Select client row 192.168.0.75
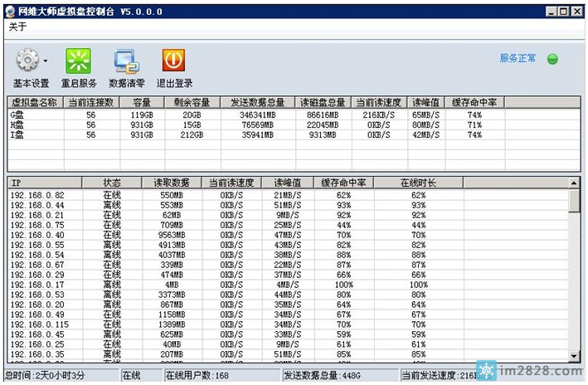This screenshot has height=385, width=588. pyautogui.click(x=288, y=225)
